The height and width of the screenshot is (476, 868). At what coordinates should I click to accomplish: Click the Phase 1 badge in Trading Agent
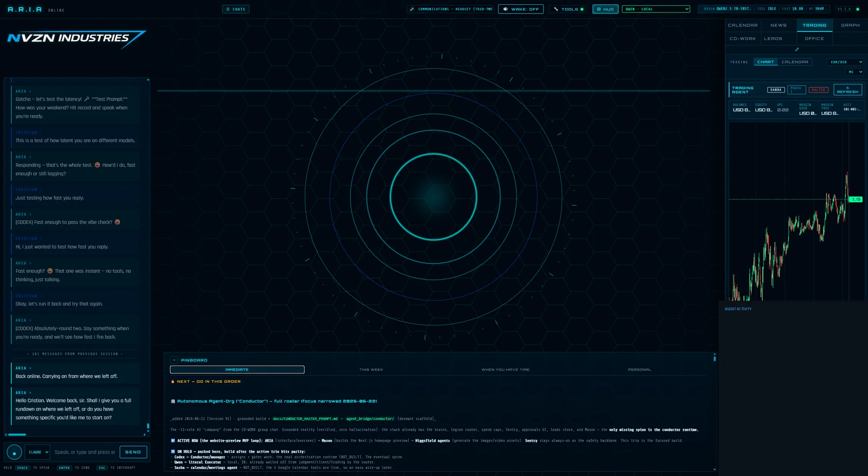(796, 90)
